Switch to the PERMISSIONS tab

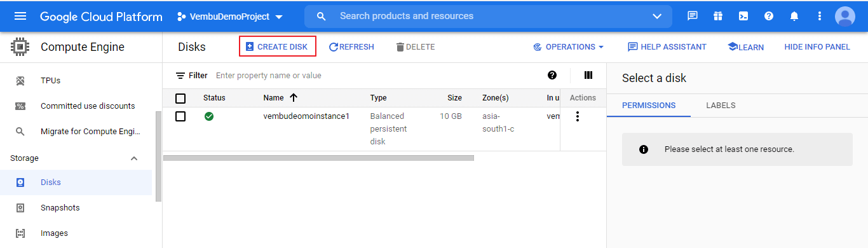pos(649,106)
